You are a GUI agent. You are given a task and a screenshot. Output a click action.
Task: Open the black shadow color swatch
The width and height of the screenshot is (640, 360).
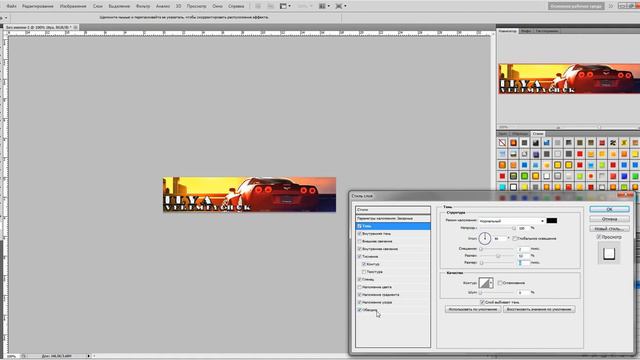pyautogui.click(x=552, y=221)
